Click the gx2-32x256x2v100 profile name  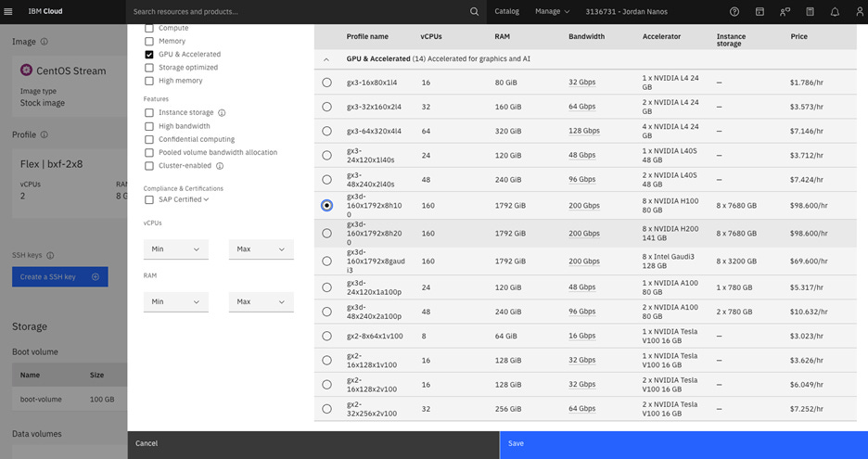(372, 409)
